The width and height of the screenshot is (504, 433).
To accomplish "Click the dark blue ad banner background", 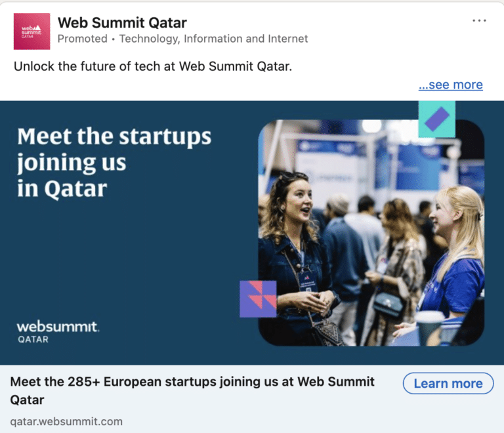I will [x=131, y=262].
